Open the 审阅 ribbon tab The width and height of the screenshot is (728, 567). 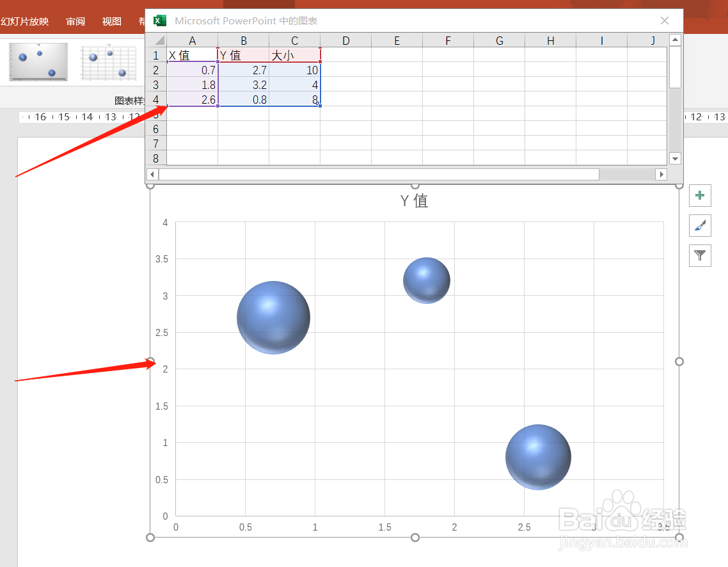[x=75, y=21]
